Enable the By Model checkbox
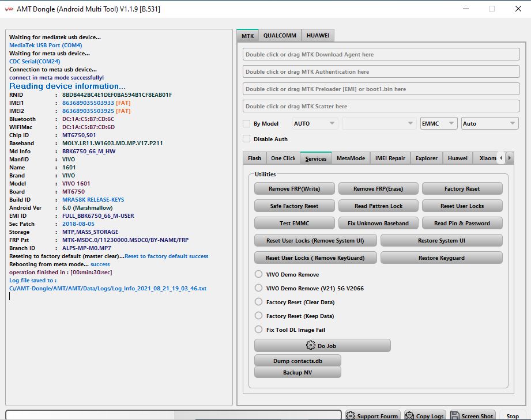This screenshot has width=531, height=420. pos(247,123)
